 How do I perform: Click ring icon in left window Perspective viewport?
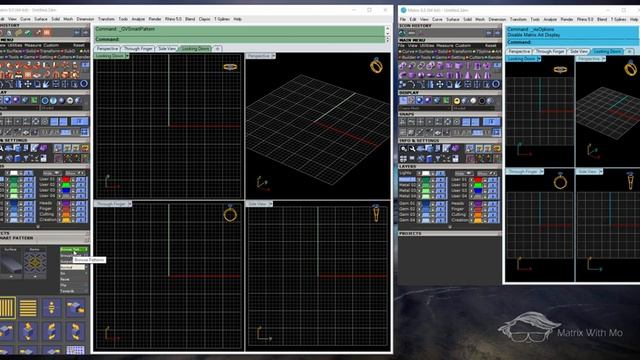tap(376, 65)
